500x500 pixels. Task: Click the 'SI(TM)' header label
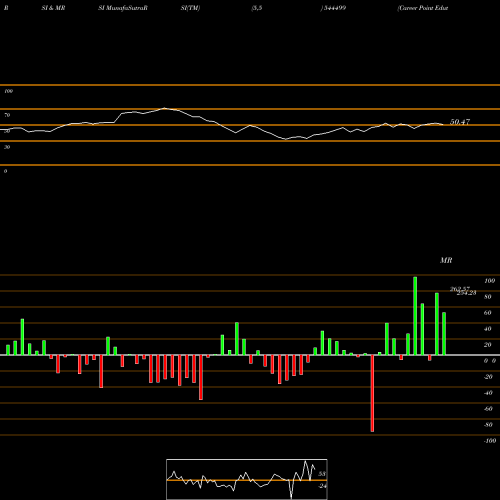190,8
